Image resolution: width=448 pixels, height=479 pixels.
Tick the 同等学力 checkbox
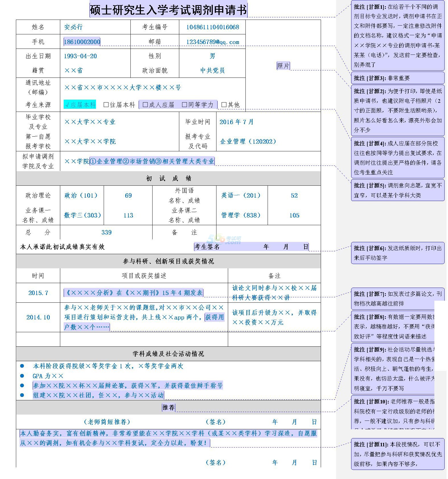pos(184,105)
